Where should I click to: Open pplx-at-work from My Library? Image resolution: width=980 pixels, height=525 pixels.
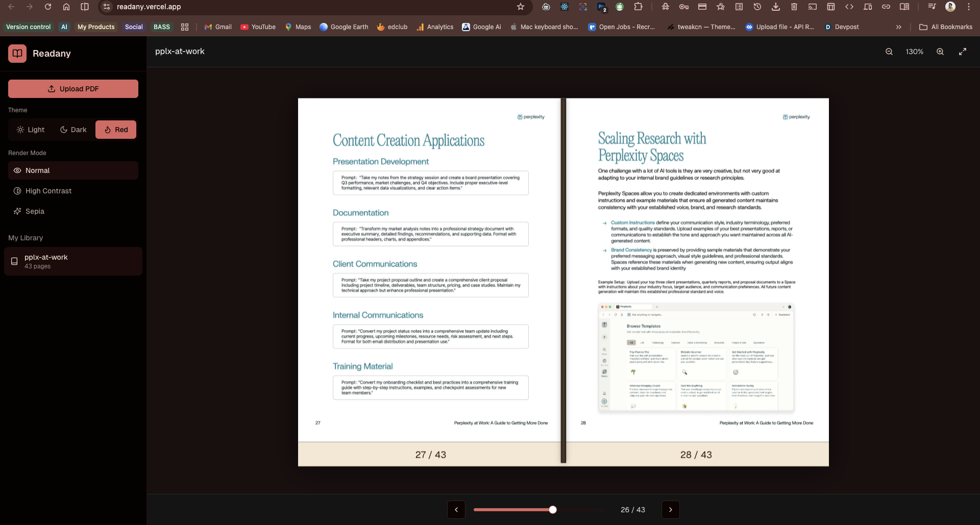point(73,261)
